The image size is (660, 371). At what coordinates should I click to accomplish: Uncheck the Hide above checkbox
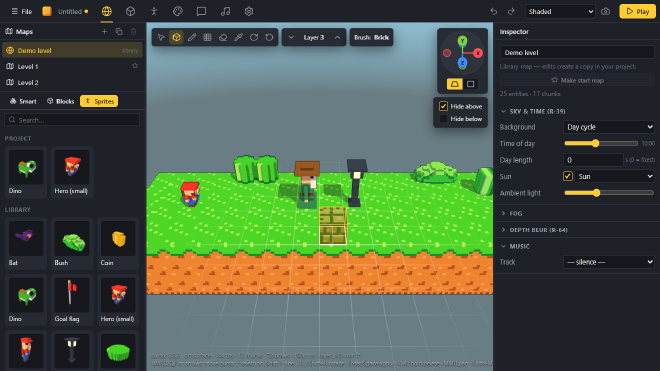point(443,106)
